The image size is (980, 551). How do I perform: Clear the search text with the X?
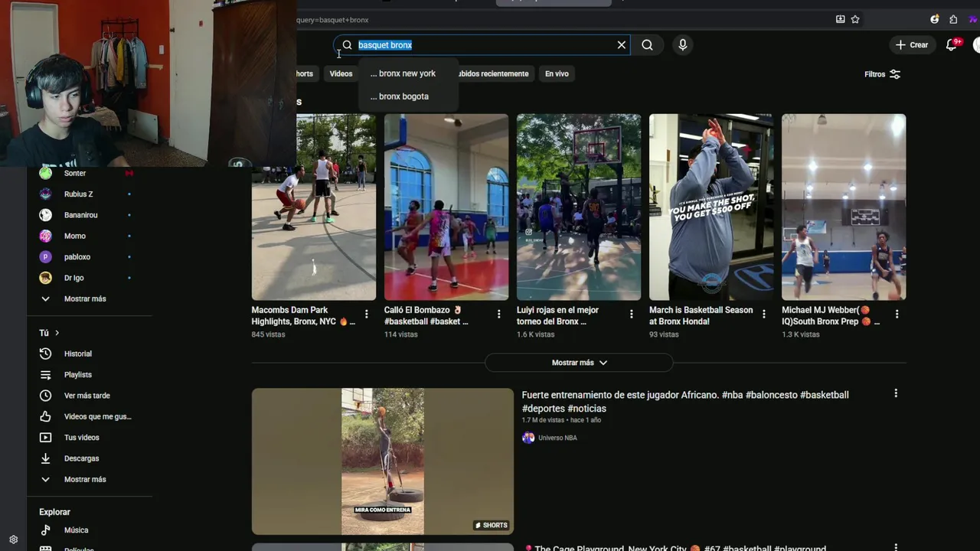pyautogui.click(x=622, y=45)
